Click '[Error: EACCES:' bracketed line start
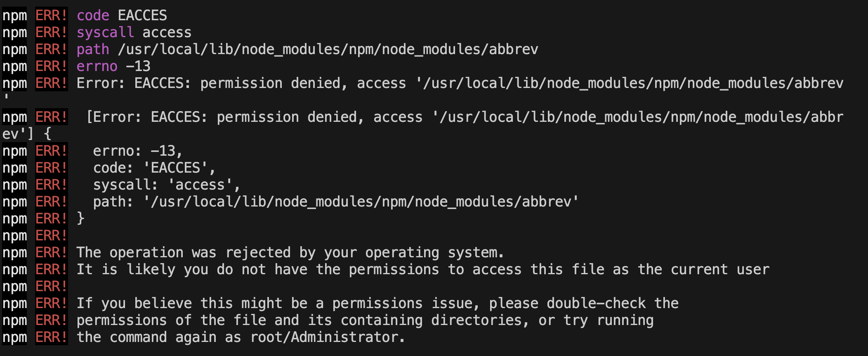Screen dimensions: 868x356 pos(146,117)
